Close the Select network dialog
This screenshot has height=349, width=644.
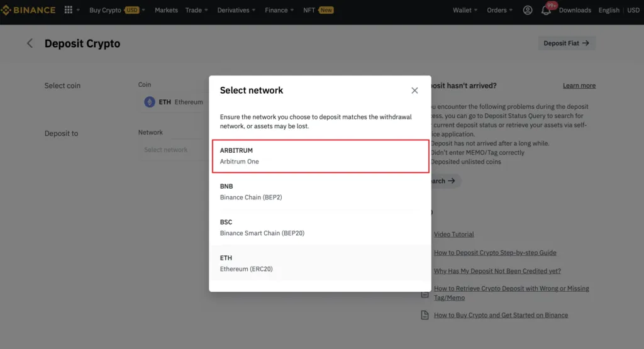[414, 91]
